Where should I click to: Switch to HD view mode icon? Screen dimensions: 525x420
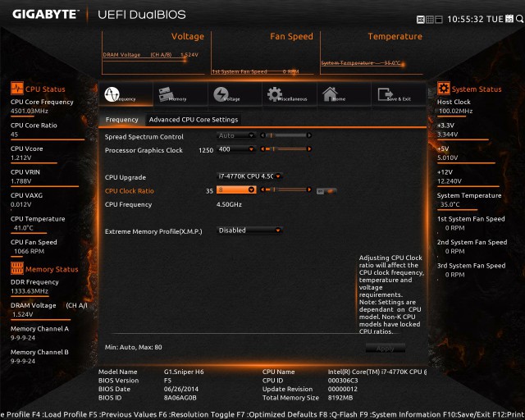coord(421,20)
